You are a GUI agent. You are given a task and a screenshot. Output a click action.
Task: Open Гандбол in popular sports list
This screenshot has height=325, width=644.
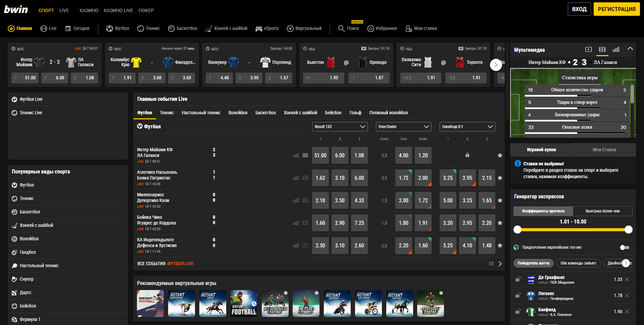68,252
